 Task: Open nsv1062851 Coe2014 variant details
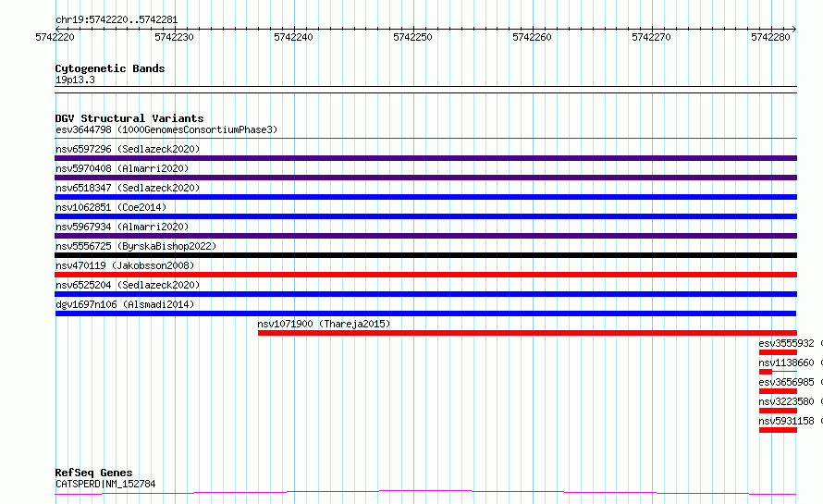pyautogui.click(x=111, y=207)
